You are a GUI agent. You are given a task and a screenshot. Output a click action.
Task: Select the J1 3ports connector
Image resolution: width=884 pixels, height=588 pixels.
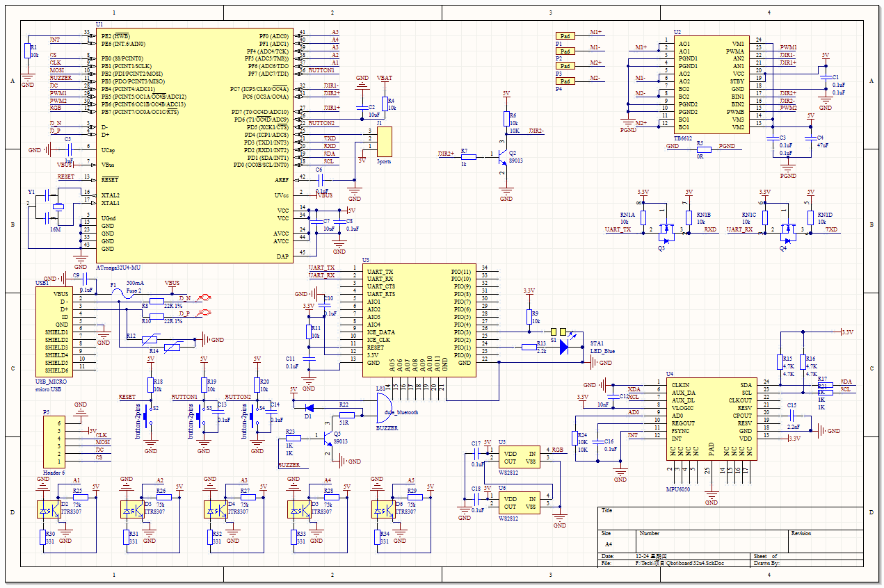pos(385,141)
